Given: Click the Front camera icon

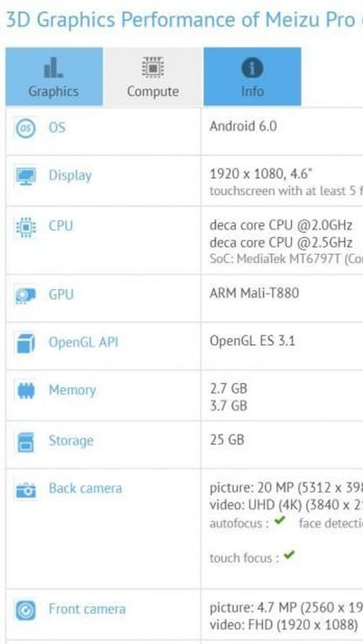Looking at the screenshot, I should [x=26, y=610].
